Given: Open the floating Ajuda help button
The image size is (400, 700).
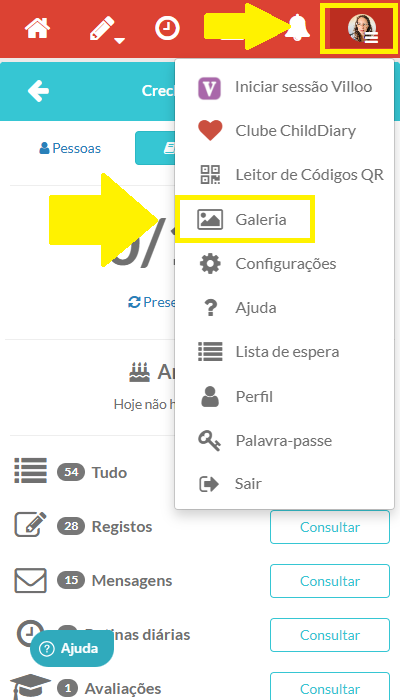Looking at the screenshot, I should pos(72,649).
